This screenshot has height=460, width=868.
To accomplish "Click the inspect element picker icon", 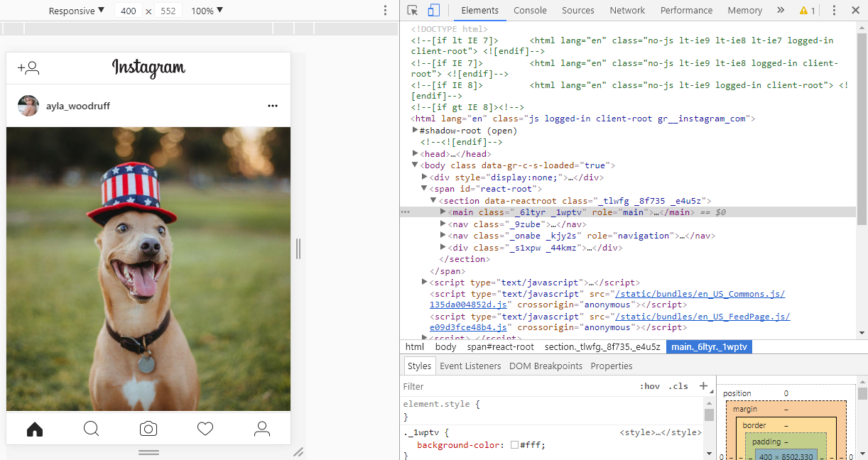I will 413,10.
